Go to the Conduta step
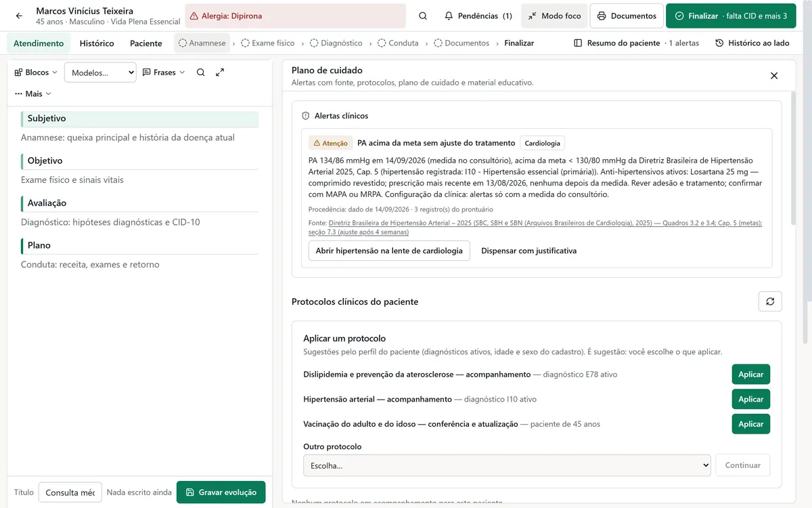Viewport: 812px width, 508px height. click(x=398, y=43)
